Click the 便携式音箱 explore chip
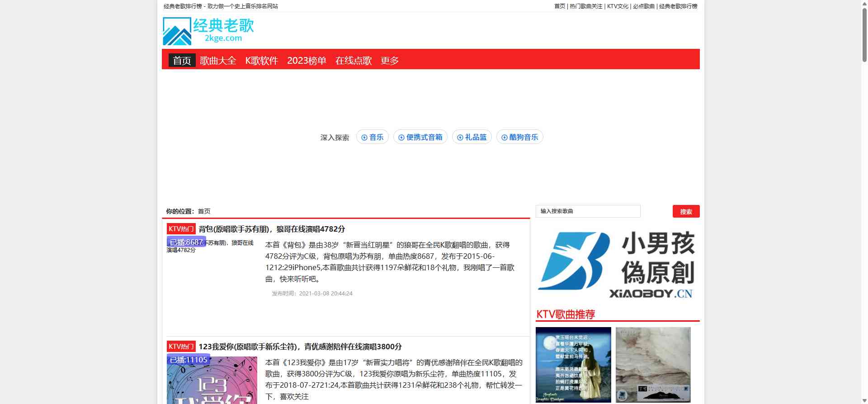This screenshot has width=868, height=404. click(x=420, y=137)
